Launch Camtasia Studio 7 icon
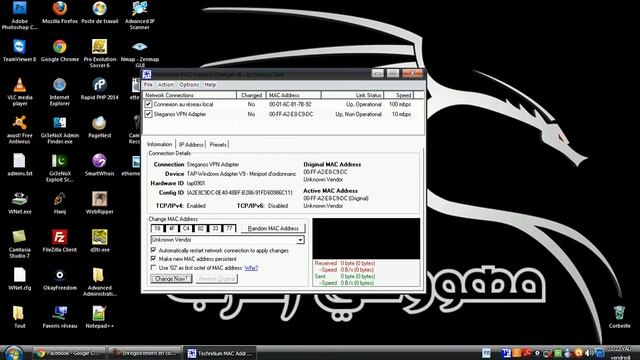The image size is (640, 360). coord(19,244)
